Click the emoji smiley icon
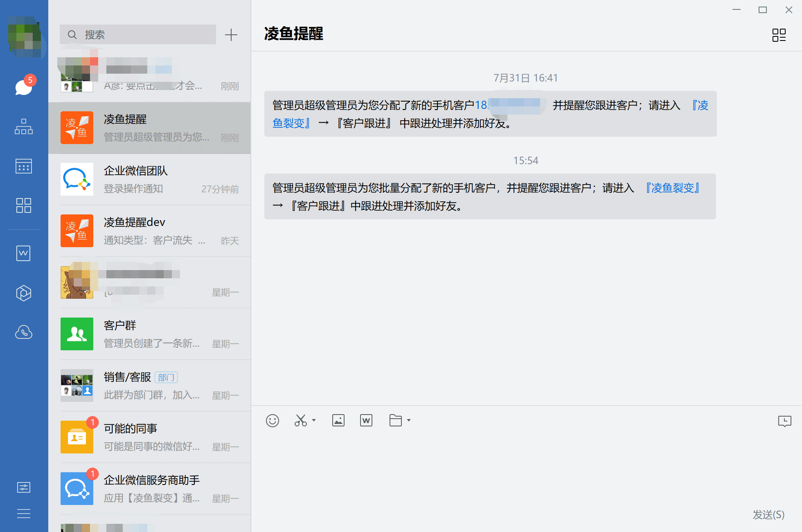 (273, 421)
